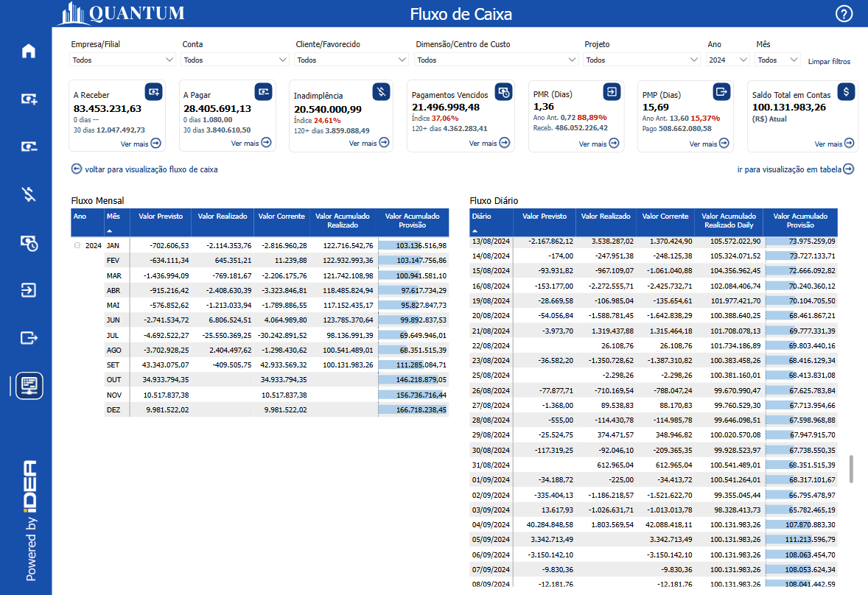Sort by the Diário column header
The width and height of the screenshot is (868, 595).
pos(481,216)
